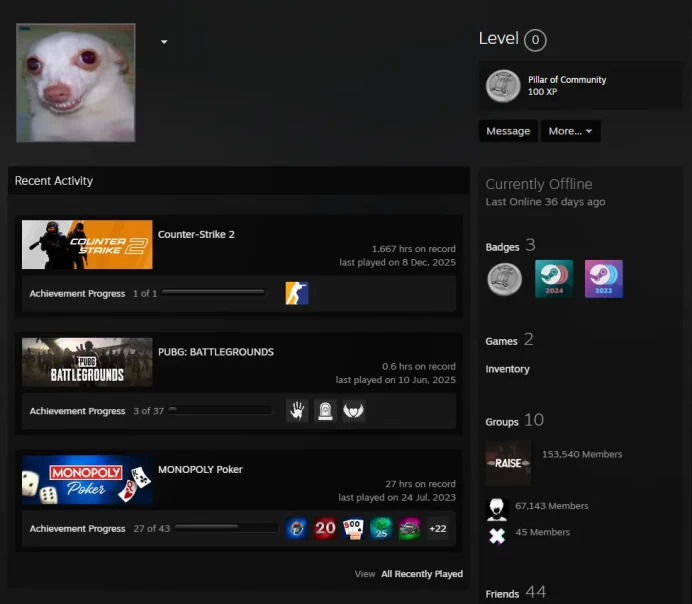
Task: Click the Pillar of Community badge in Badges row
Action: (504, 279)
